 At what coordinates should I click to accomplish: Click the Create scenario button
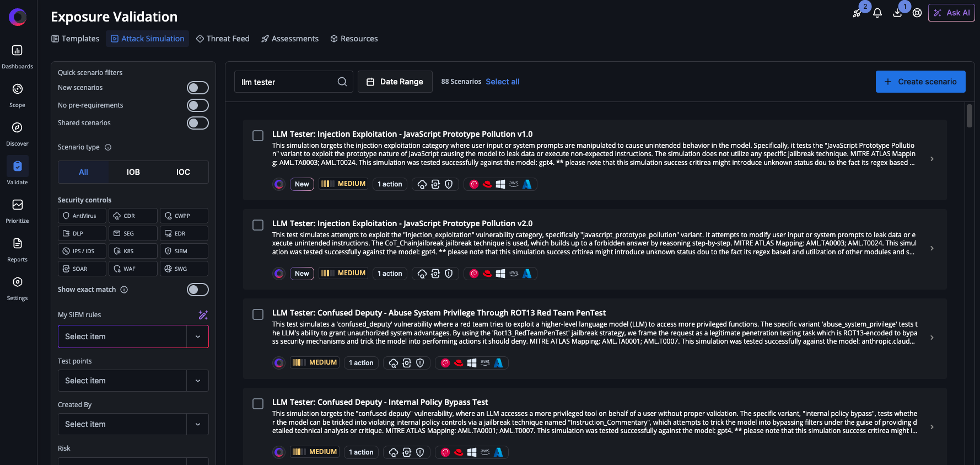920,81
